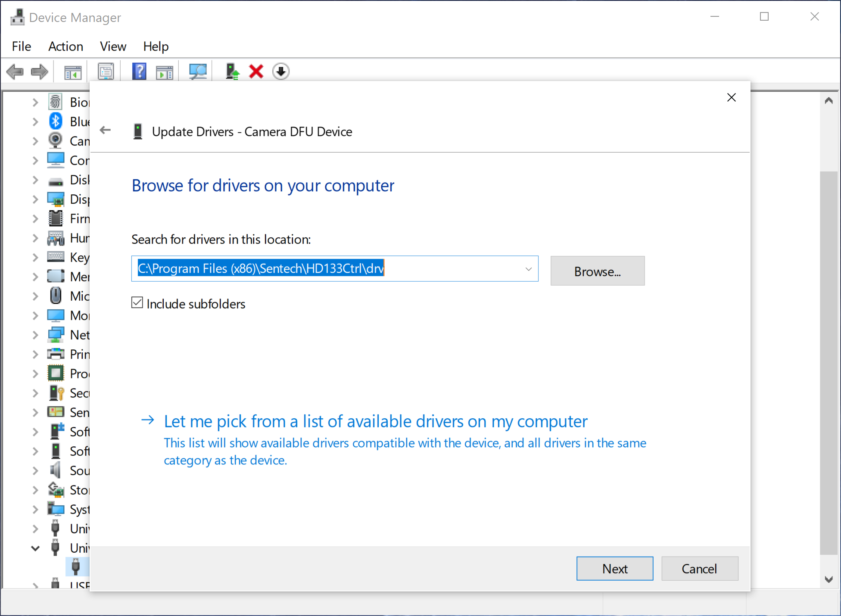
Task: Click the Next button
Action: click(614, 569)
